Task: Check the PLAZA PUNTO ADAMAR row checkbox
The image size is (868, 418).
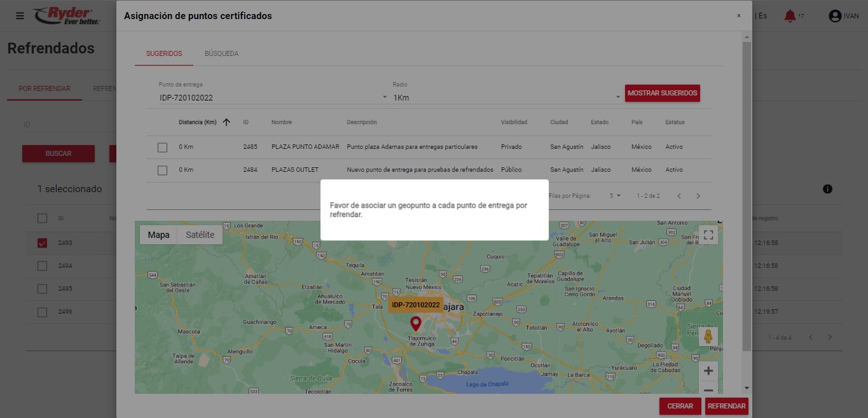Action: click(162, 147)
